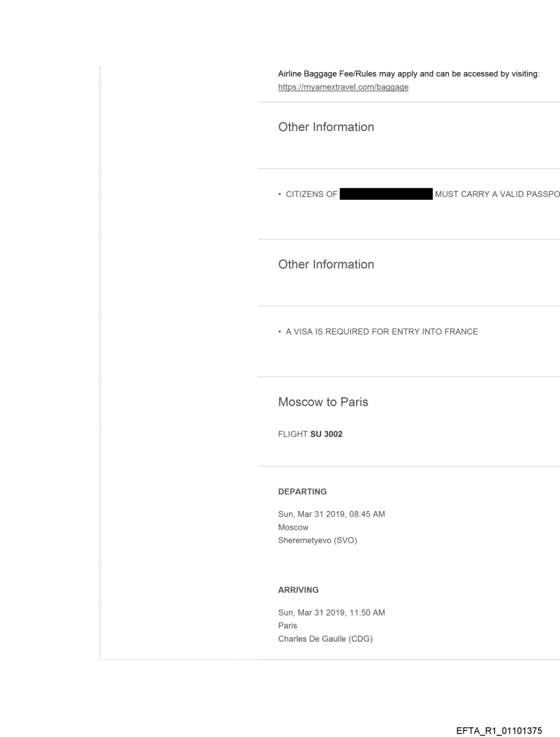Select Other Information heading above visa notice

point(326,264)
